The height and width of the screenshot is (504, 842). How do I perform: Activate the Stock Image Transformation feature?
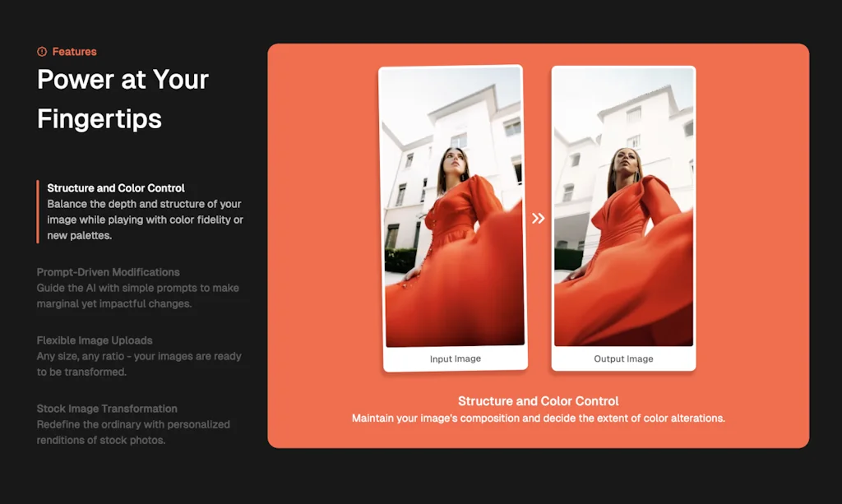point(107,409)
